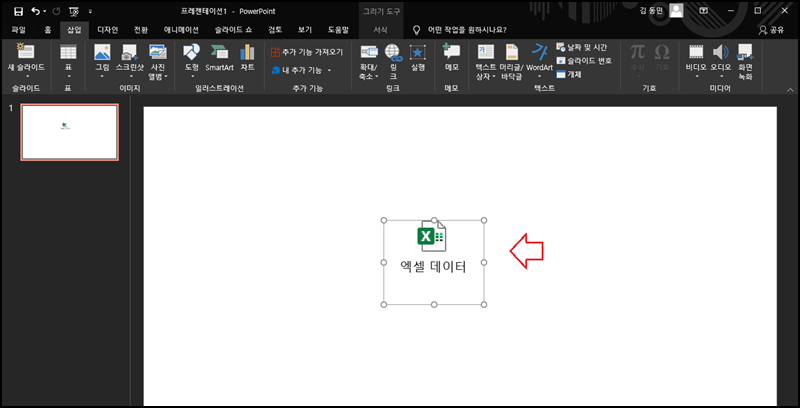Open the 애니메이션 ribbon tab
This screenshot has width=800, height=408.
(181, 30)
